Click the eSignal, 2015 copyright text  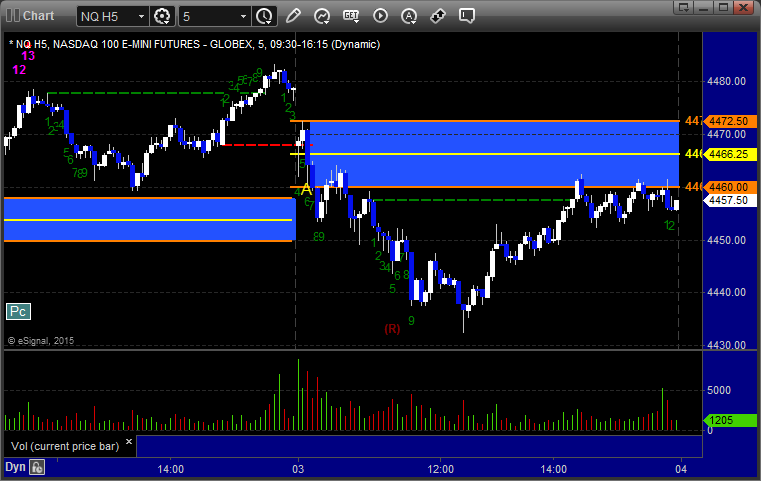click(x=41, y=341)
